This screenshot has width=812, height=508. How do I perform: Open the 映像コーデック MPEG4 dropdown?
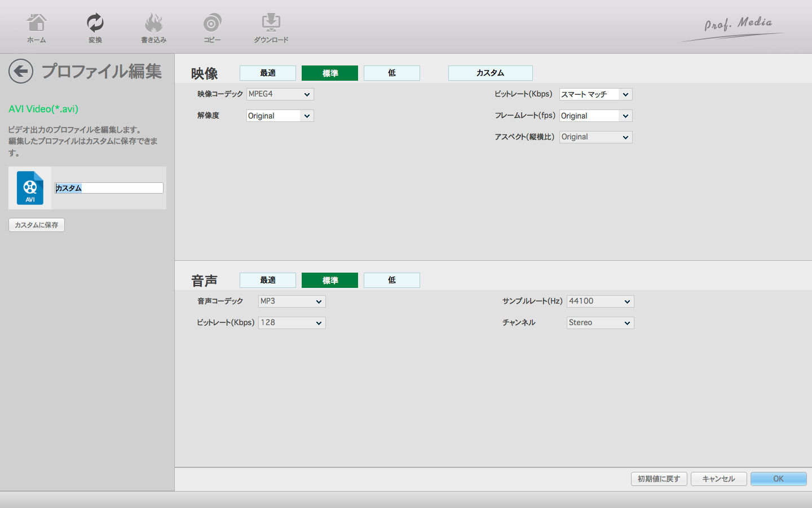pyautogui.click(x=280, y=94)
